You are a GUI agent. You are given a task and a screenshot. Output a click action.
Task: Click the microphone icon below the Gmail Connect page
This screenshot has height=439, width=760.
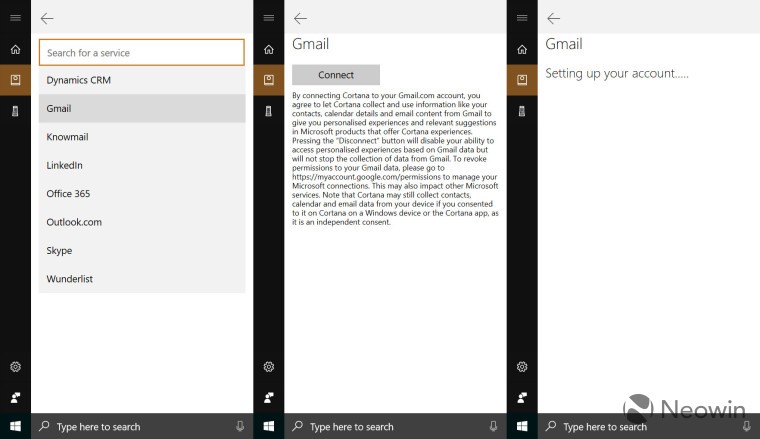point(493,427)
